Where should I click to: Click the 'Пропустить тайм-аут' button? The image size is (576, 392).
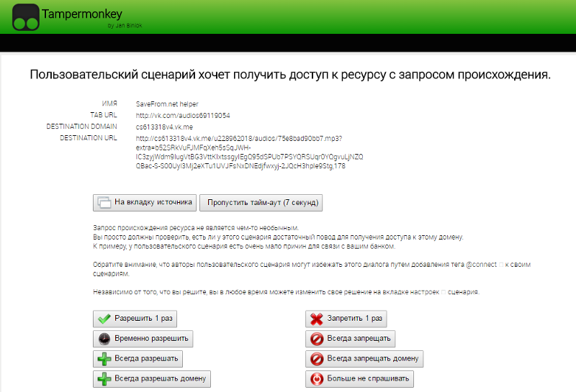[x=261, y=203]
